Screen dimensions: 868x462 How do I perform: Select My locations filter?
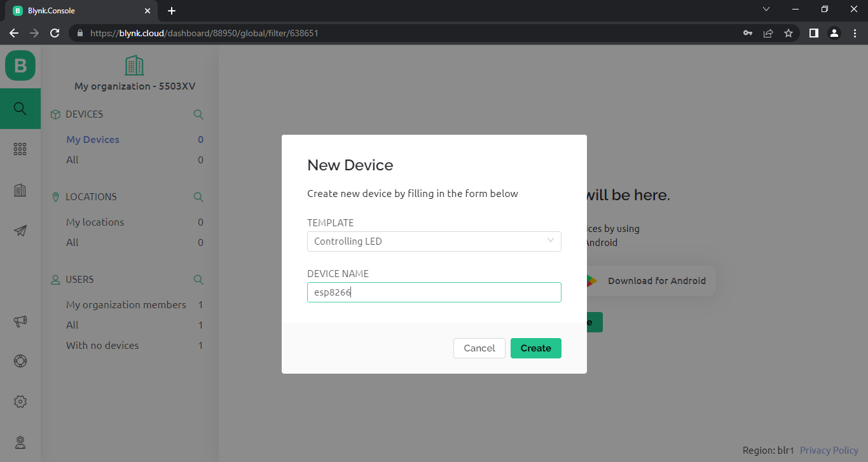click(x=95, y=222)
